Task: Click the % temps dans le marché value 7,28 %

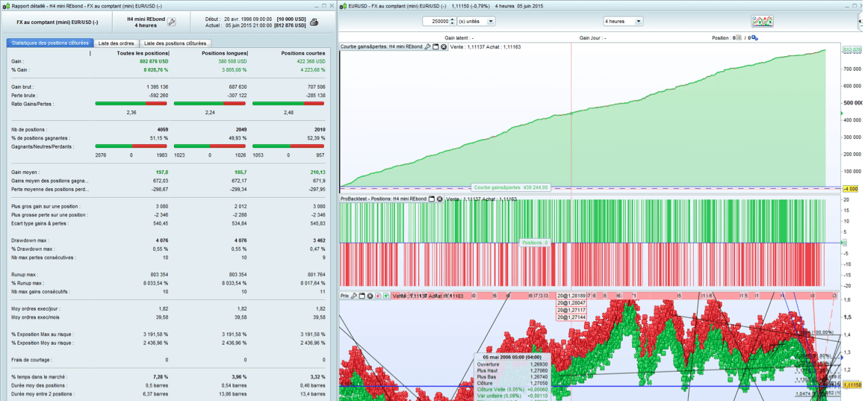Action: click(160, 378)
